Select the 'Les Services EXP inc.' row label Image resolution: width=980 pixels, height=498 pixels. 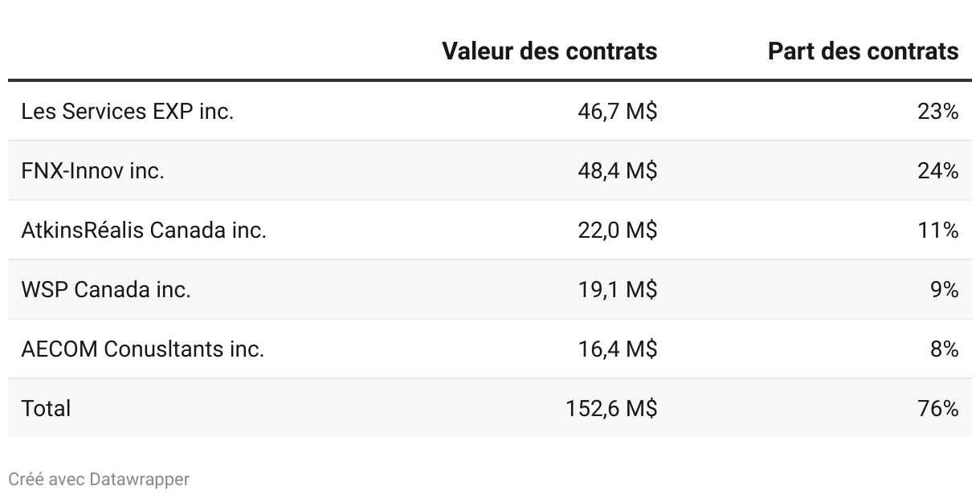tap(128, 111)
